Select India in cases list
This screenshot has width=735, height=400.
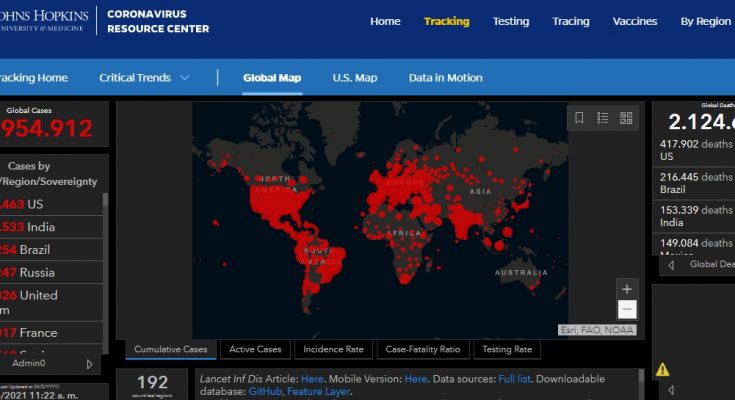(x=51, y=227)
